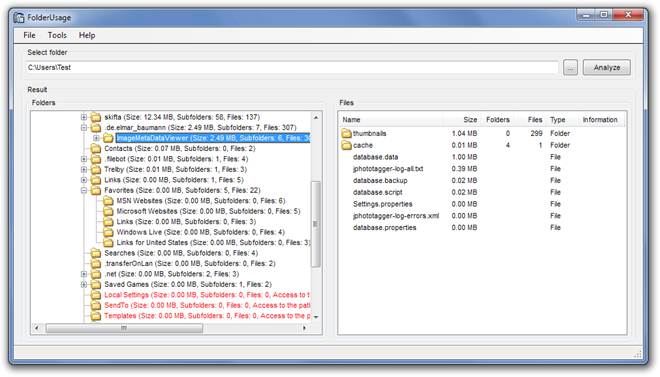Image resolution: width=660 pixels, height=377 pixels.
Task: Click the cache folder icon in Files list
Action: [346, 145]
